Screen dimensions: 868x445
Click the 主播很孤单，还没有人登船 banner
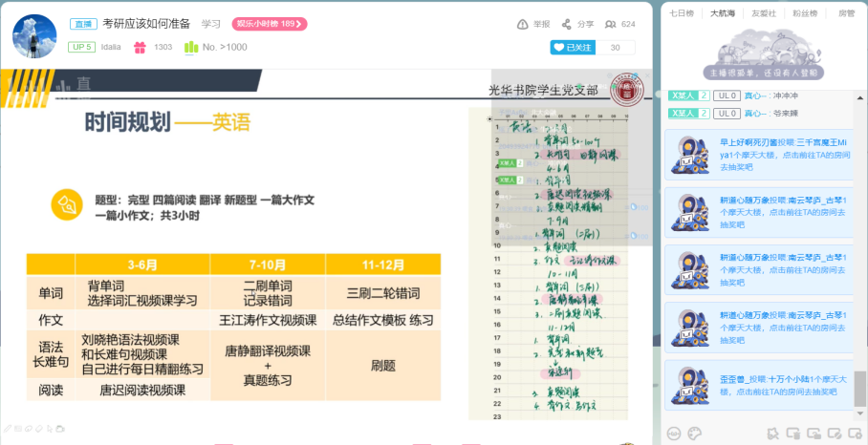[764, 73]
